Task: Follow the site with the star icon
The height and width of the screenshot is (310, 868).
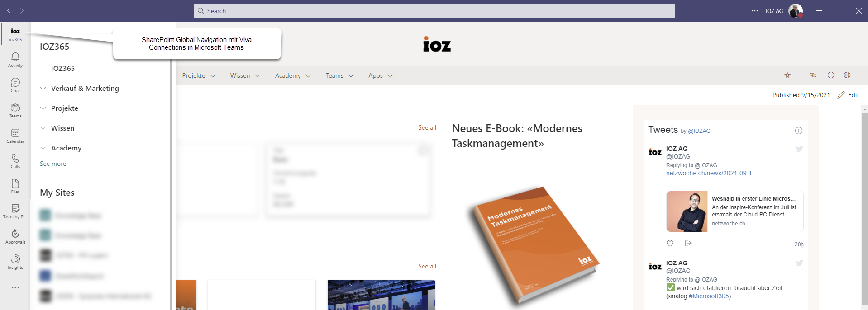Action: point(787,75)
